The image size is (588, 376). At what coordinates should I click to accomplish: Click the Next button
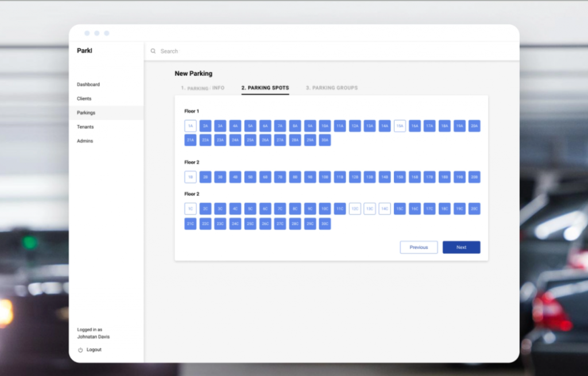(x=461, y=247)
